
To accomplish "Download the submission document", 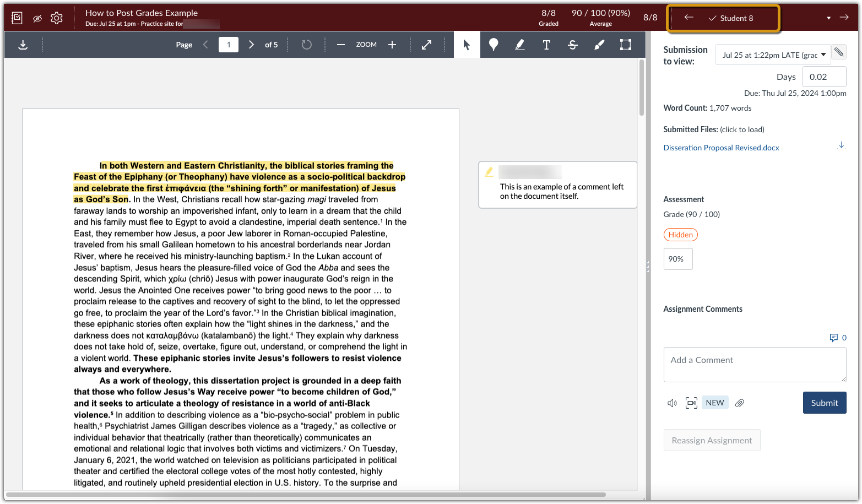I will click(23, 45).
